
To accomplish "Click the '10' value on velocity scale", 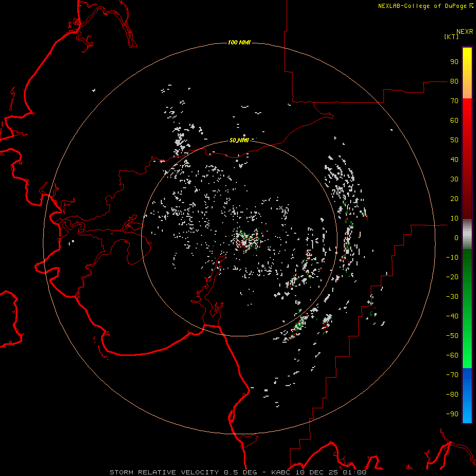I will click(454, 218).
